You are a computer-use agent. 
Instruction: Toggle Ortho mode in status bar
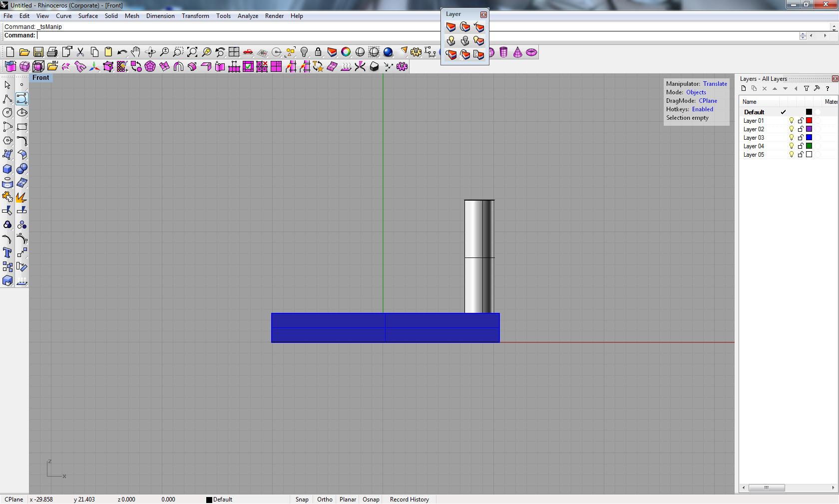pyautogui.click(x=325, y=500)
